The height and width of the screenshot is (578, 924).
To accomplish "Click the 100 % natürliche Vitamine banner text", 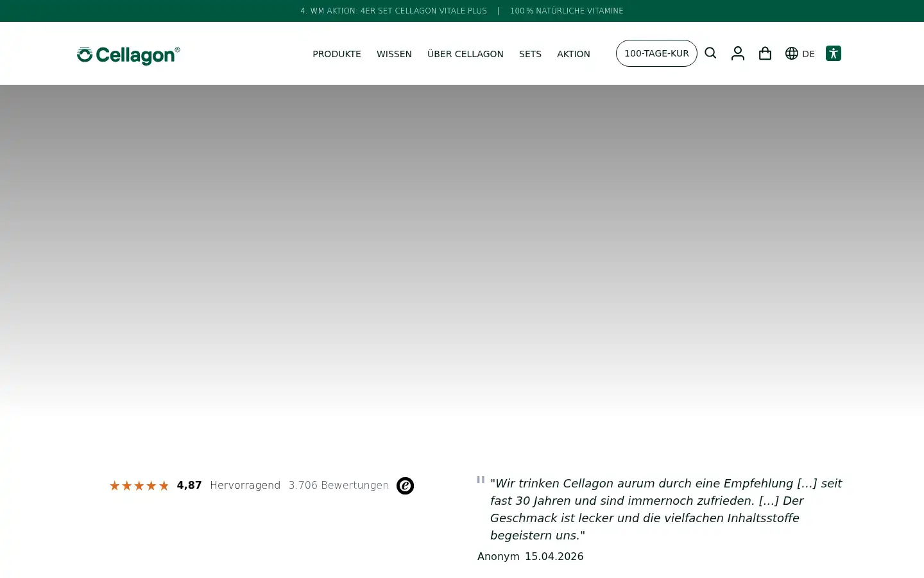I will pos(567,11).
